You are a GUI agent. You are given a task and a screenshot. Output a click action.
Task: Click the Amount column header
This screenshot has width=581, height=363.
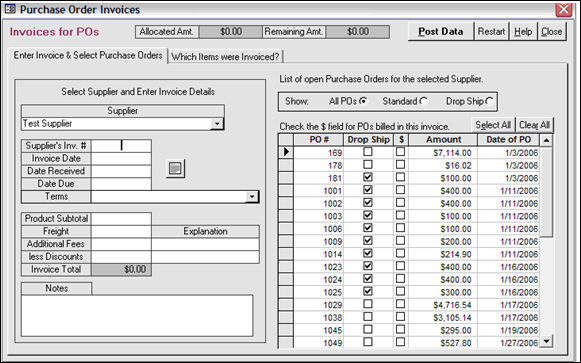pos(443,140)
